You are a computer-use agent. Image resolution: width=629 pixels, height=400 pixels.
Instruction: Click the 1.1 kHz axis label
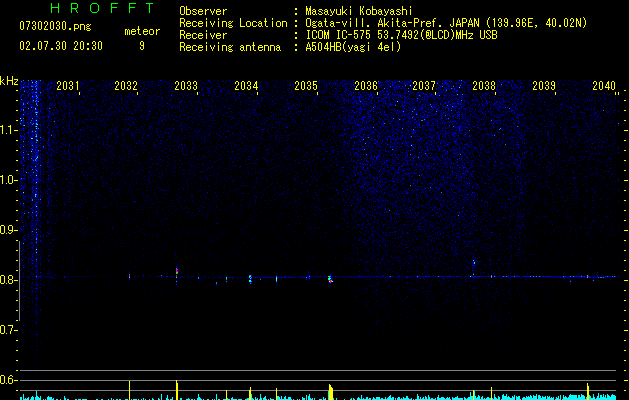click(9, 130)
